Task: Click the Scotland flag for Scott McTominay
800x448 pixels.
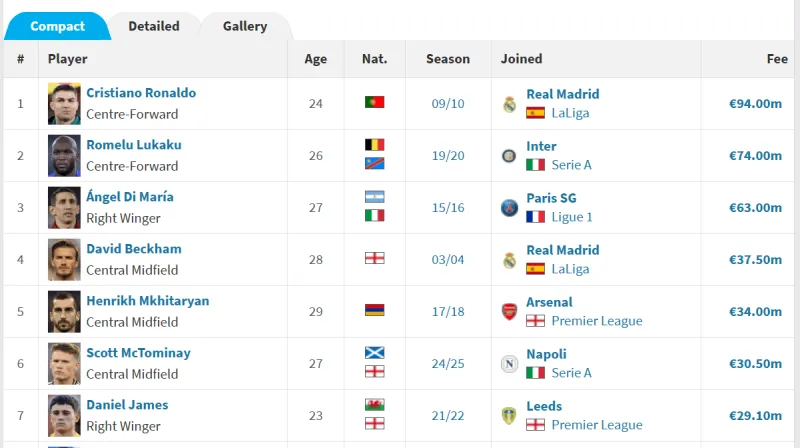Action: pyautogui.click(x=374, y=353)
